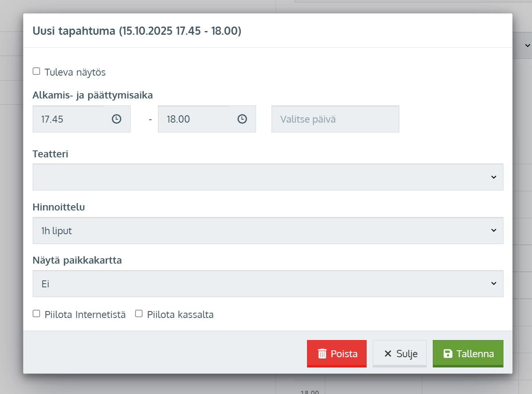Viewport: 532px width, 394px height.
Task: Delete the event with Poista button
Action: pos(337,354)
